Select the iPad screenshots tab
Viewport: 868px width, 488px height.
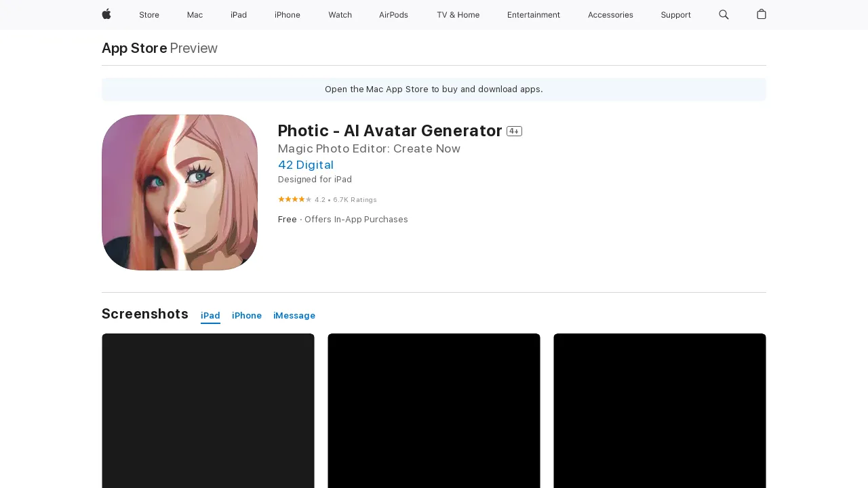210,315
